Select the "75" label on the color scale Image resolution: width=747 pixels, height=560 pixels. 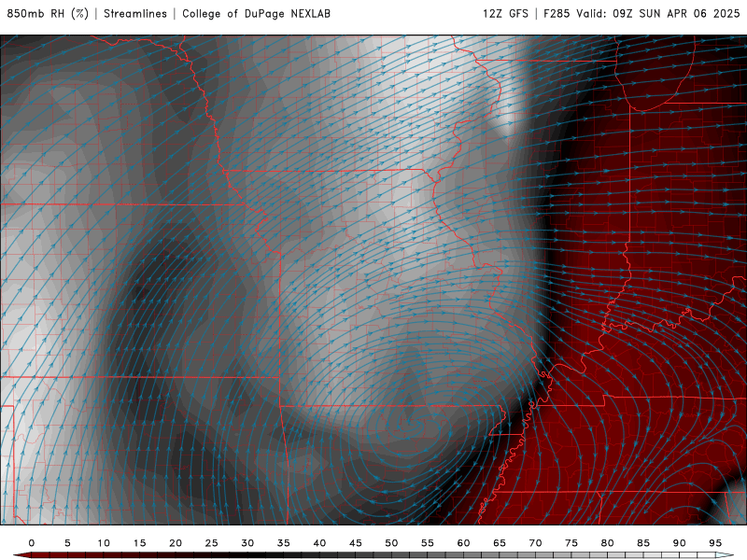(x=571, y=543)
